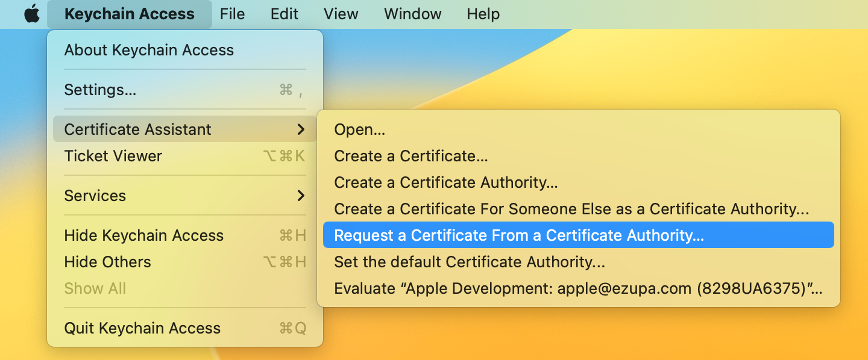
Task: Select Open… in Certificate Assistant submenu
Action: [579, 129]
